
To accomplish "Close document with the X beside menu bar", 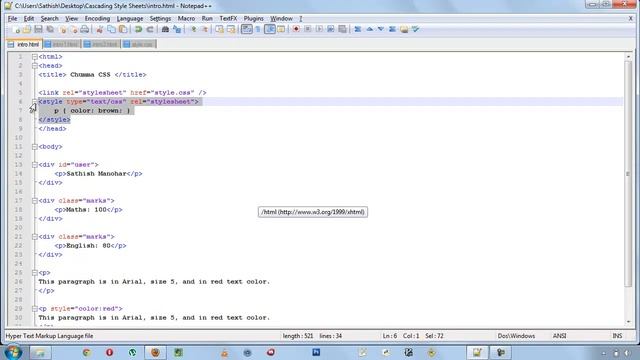I will pos(630,18).
